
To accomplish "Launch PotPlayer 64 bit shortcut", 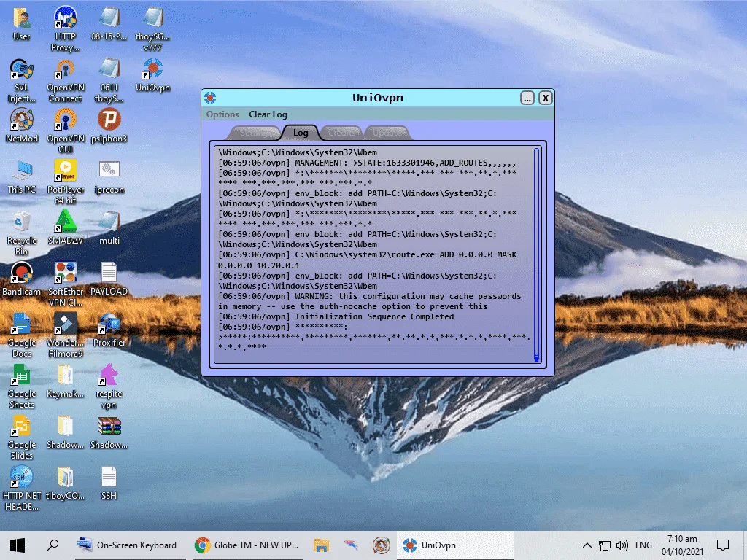I will (65, 182).
